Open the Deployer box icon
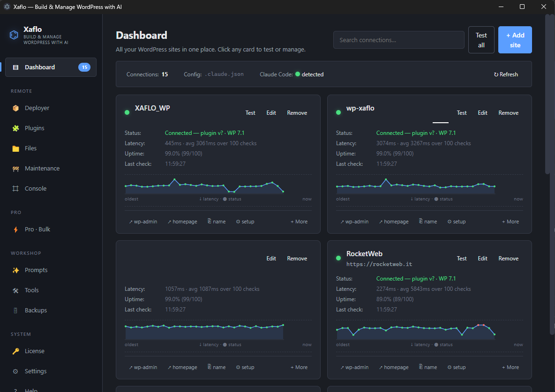Screen dimensions: 555x392 pyautogui.click(x=15, y=108)
